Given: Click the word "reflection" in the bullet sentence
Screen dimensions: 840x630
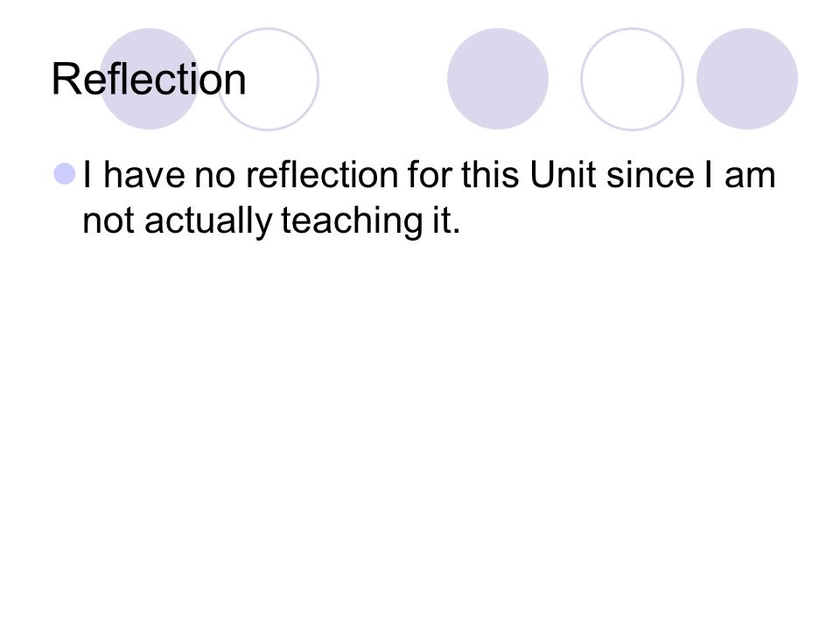Looking at the screenshot, I should point(322,175).
